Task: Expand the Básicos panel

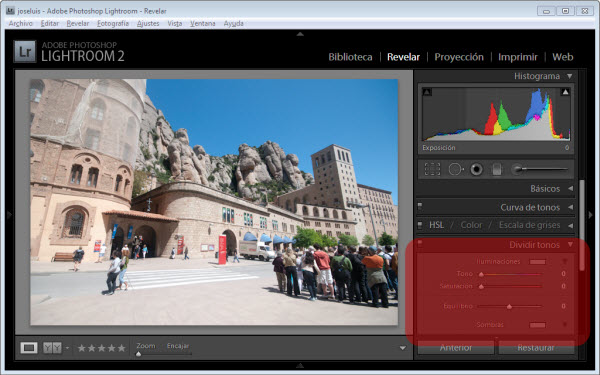Action: pyautogui.click(x=570, y=188)
